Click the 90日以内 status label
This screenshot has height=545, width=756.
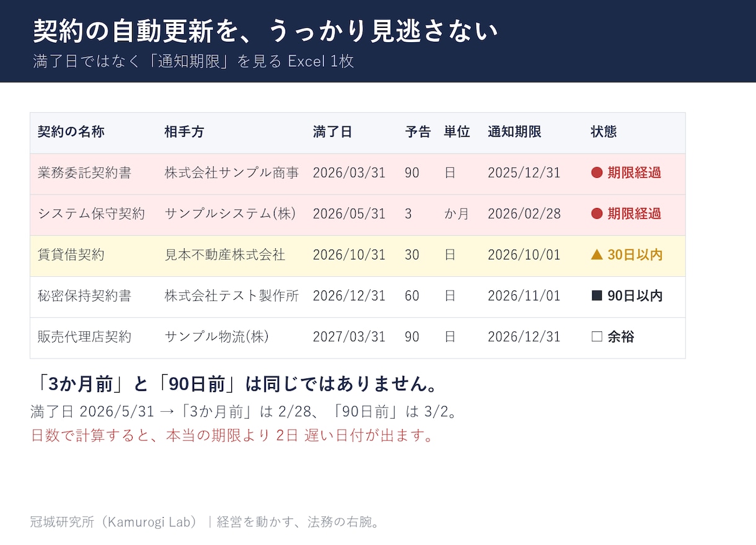point(635,296)
